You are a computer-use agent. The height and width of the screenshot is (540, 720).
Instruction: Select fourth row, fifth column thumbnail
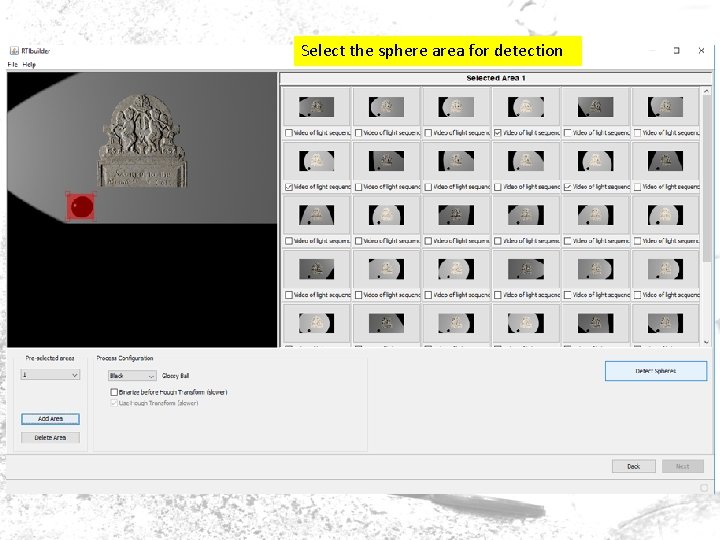596,269
